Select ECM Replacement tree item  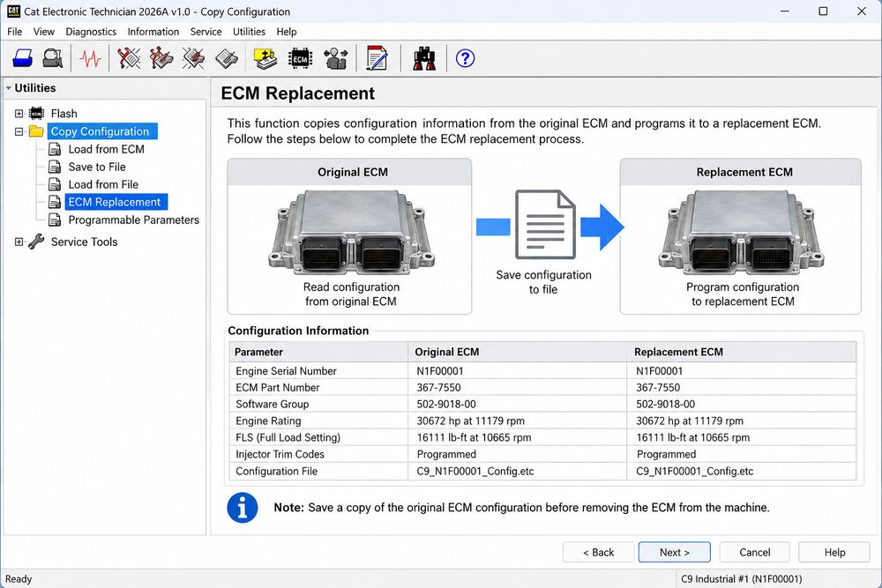point(114,202)
